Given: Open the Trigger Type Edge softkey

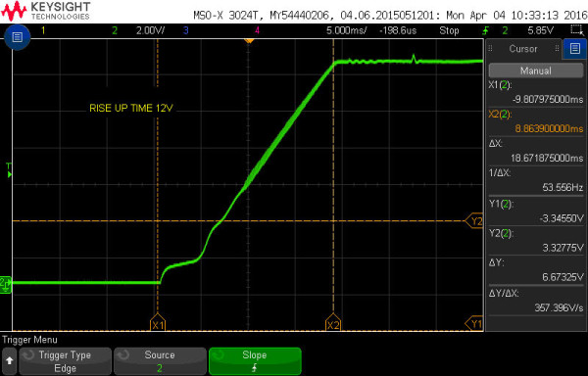Looking at the screenshot, I should pos(66,361).
